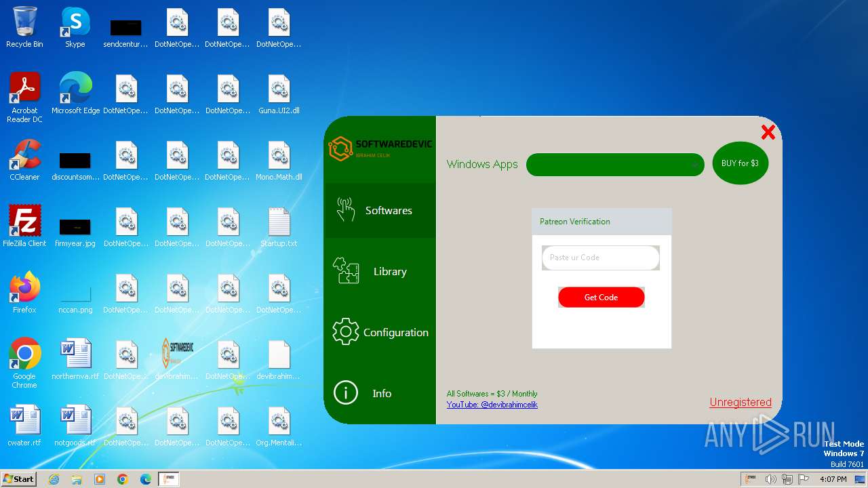Click the Patreon Verification header text

point(574,222)
